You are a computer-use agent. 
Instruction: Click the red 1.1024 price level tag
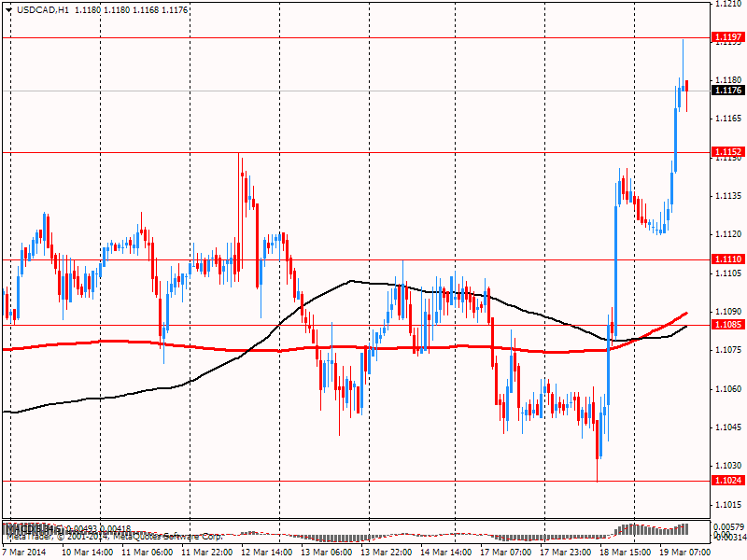click(x=727, y=481)
